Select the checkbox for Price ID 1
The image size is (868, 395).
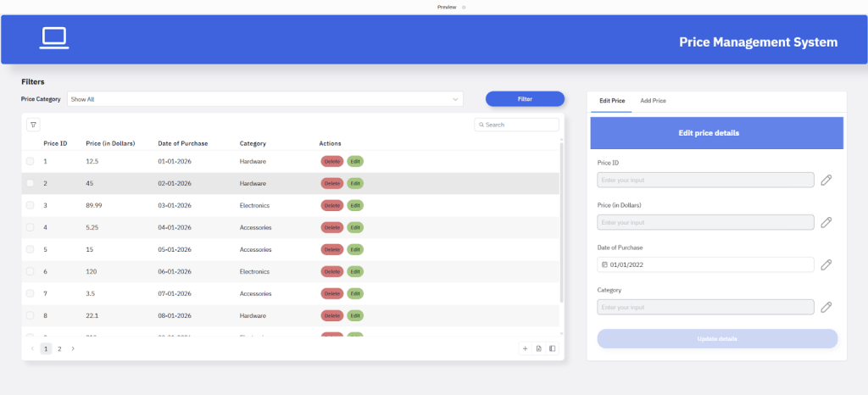(30, 161)
